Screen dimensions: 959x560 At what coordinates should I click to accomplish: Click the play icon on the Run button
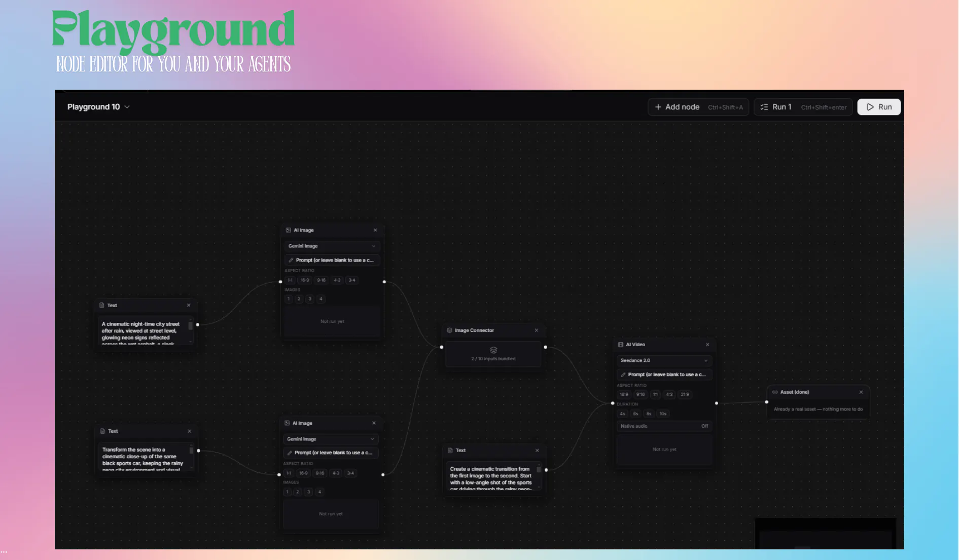(870, 107)
